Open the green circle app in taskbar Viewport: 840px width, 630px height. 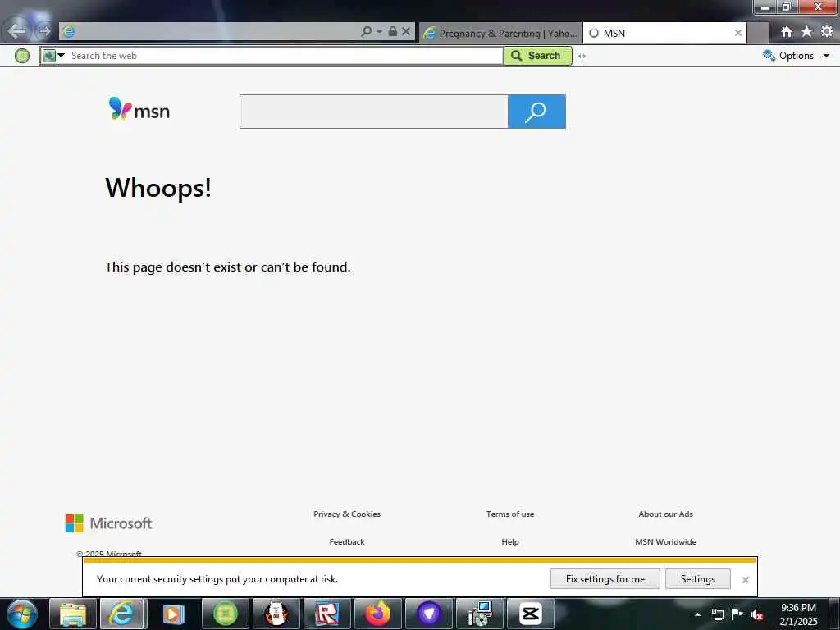pyautogui.click(x=225, y=614)
